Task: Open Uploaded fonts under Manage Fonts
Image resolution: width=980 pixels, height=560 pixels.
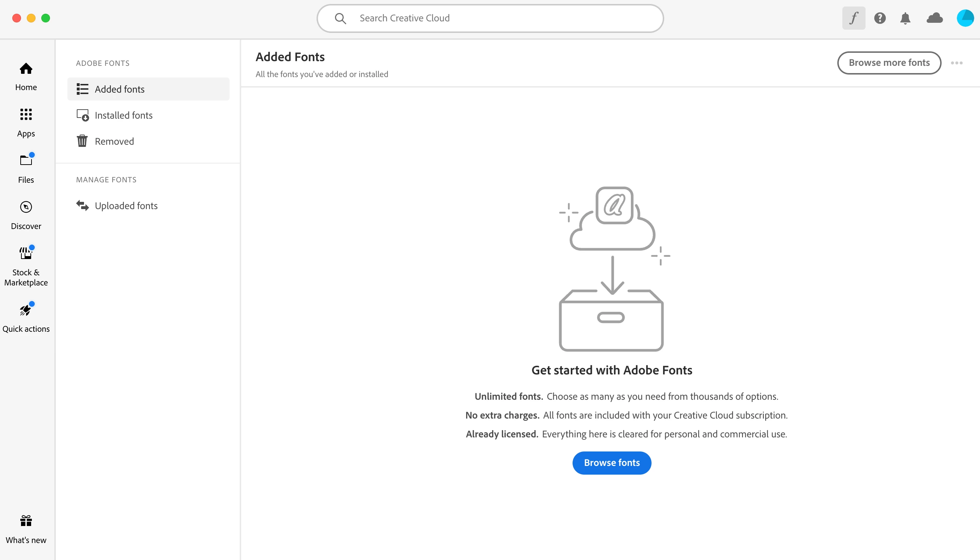Action: (x=126, y=206)
